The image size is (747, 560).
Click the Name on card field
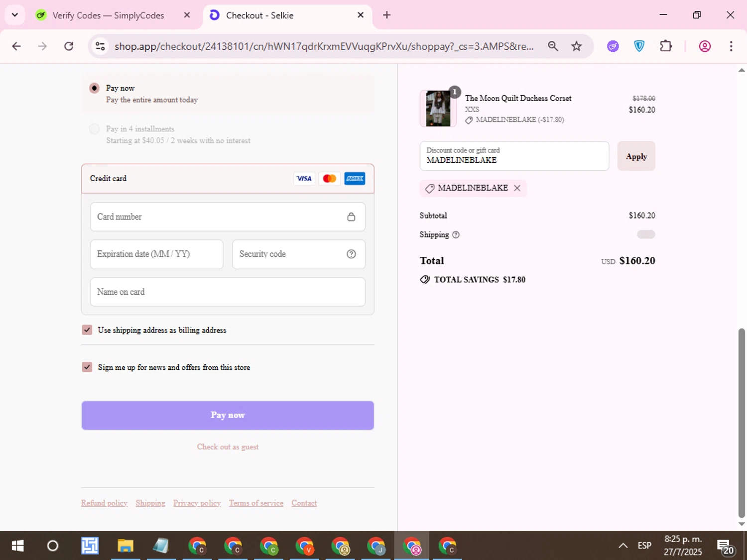[228, 292]
